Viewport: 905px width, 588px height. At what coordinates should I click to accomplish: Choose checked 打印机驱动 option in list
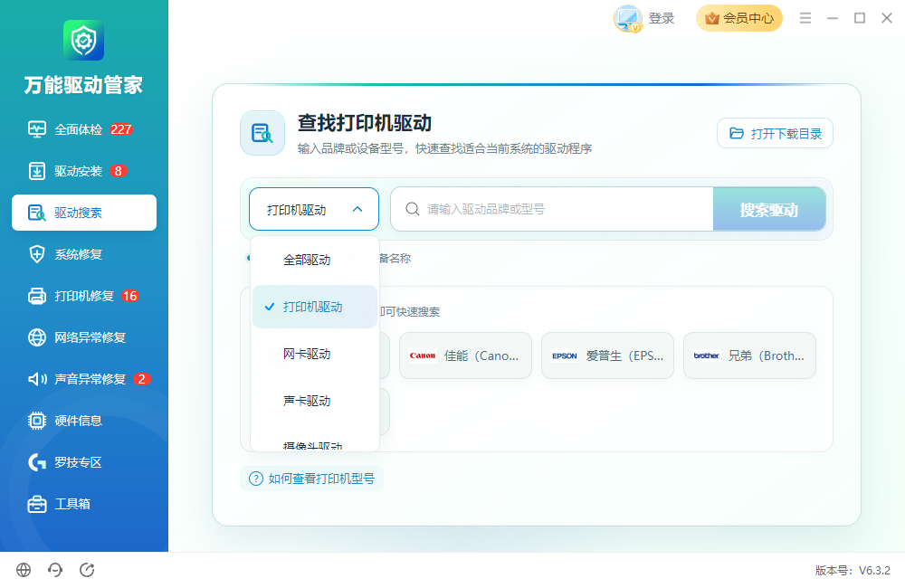pyautogui.click(x=315, y=307)
